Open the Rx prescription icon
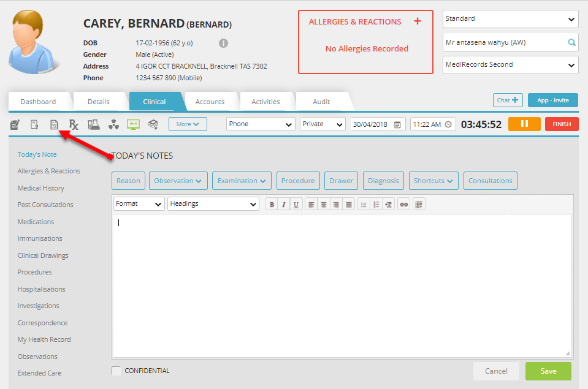The width and height of the screenshot is (588, 389). pyautogui.click(x=74, y=124)
